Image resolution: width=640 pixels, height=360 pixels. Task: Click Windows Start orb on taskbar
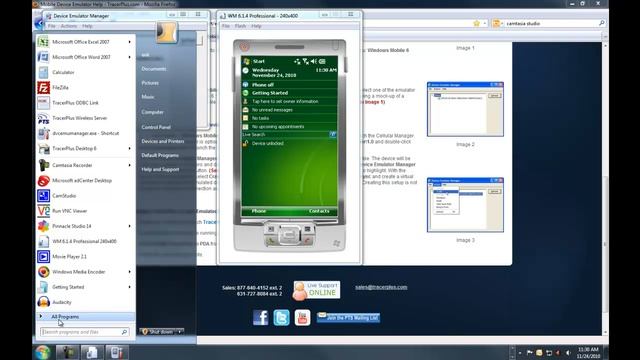pos(42,352)
